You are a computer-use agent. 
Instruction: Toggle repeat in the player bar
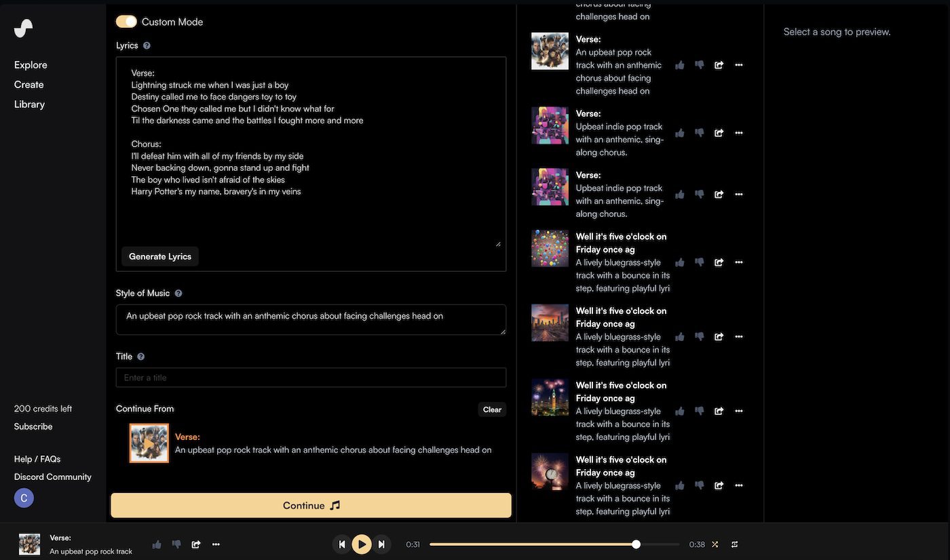734,544
